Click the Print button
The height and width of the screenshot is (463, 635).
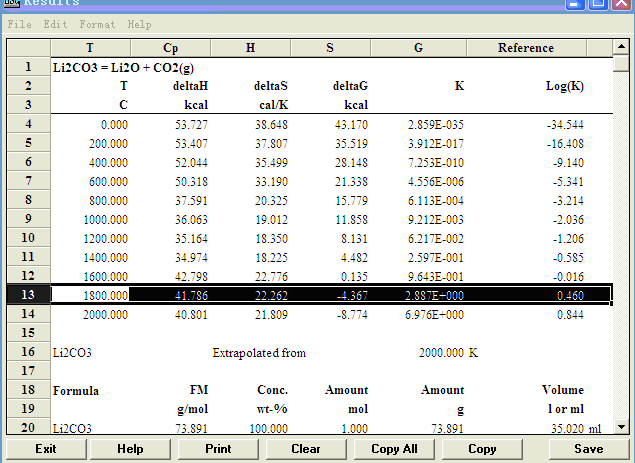218,449
